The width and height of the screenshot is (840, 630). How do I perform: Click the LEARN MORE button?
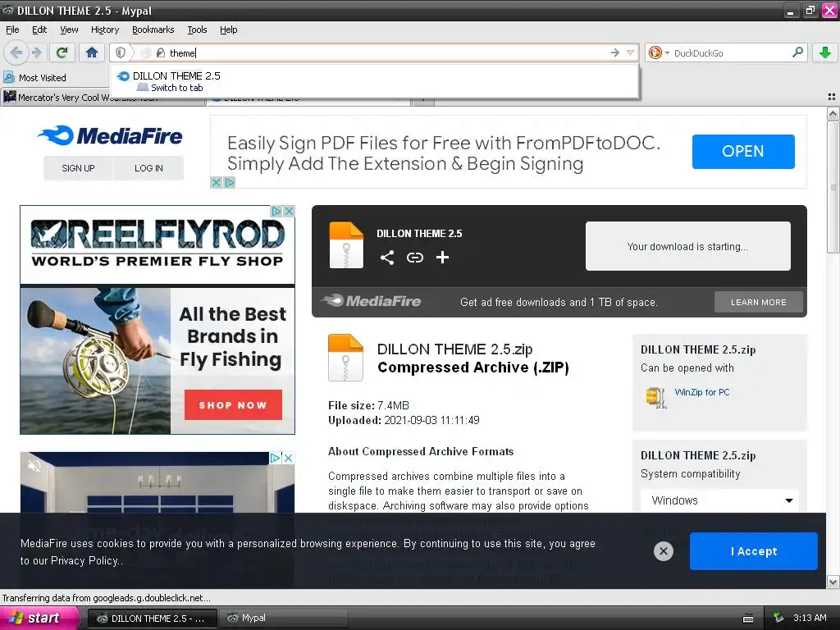coord(759,302)
